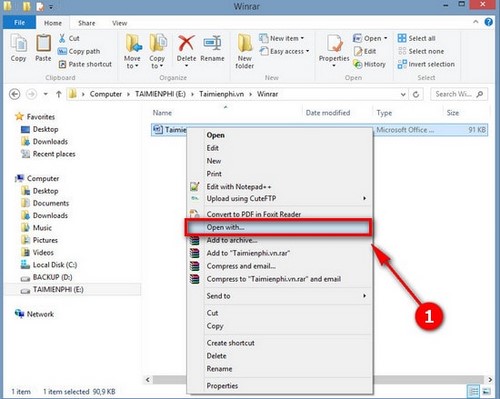500x399 pixels.
Task: Open the Quick Access Toolbar customize dropdown
Action: click(51, 7)
